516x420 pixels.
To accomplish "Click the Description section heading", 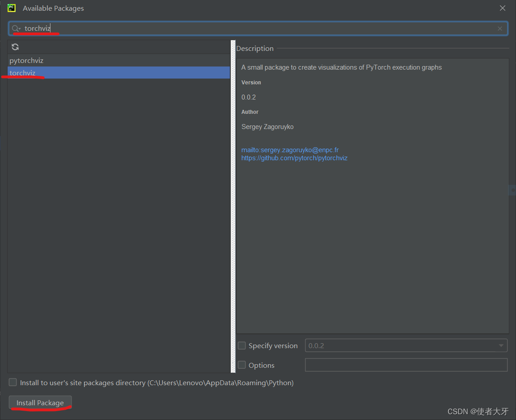I will click(255, 49).
